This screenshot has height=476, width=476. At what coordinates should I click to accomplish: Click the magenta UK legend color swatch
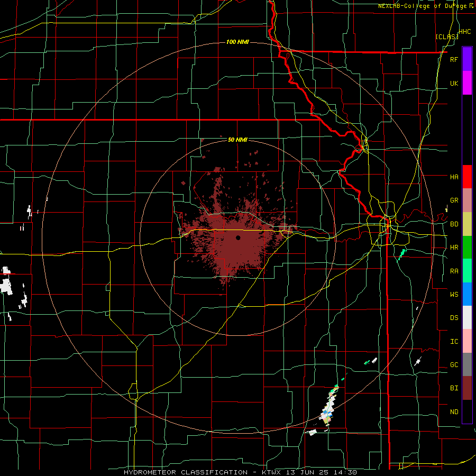point(467,83)
